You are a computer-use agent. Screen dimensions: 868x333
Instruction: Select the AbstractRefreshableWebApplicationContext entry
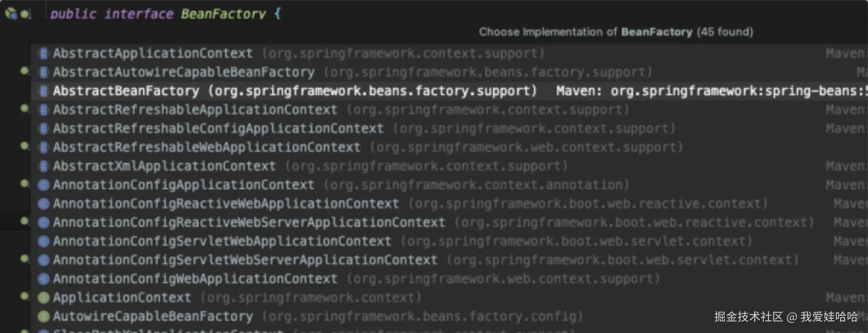click(x=207, y=148)
